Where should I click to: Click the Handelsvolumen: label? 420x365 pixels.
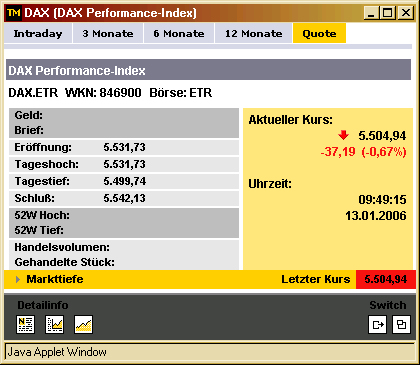[62, 247]
